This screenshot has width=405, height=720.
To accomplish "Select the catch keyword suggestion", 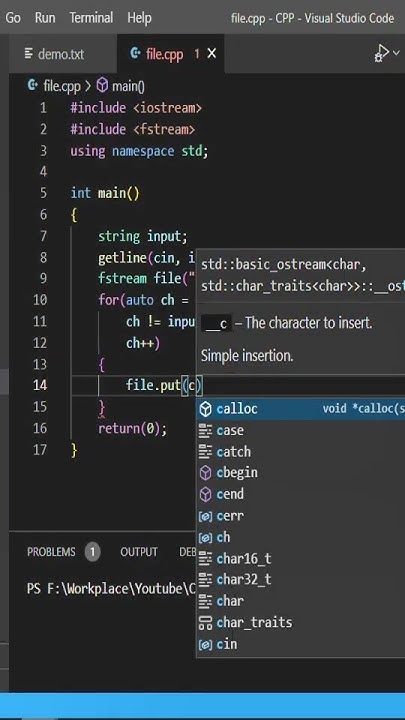I will 301,452.
